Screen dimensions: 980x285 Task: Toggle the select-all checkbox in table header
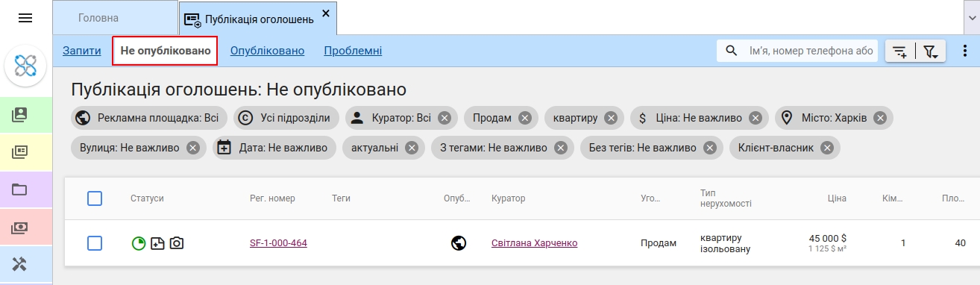[95, 198]
